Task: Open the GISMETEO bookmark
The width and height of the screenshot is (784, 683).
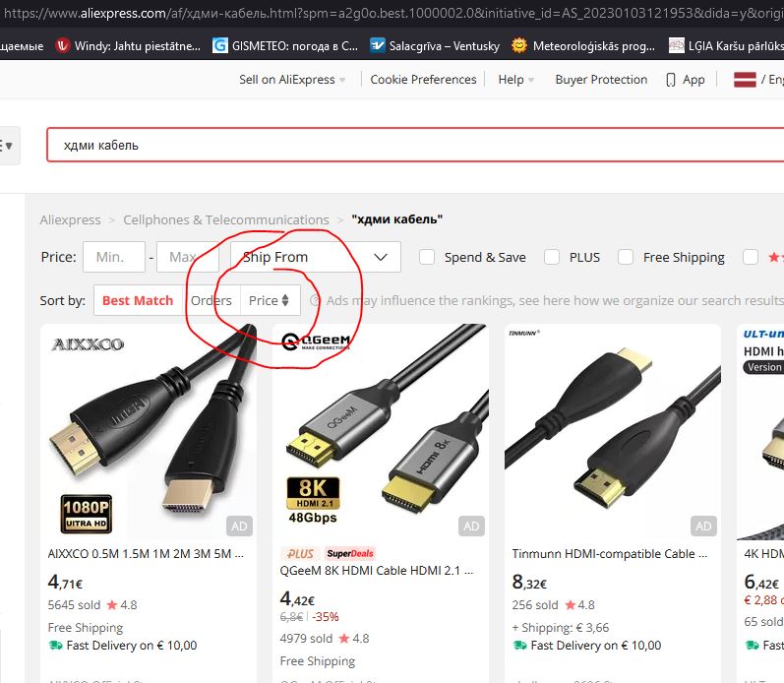Action: coord(285,46)
